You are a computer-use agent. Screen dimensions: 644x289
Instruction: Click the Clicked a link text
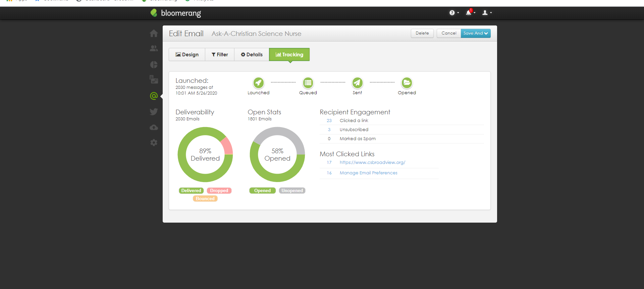[354, 121]
